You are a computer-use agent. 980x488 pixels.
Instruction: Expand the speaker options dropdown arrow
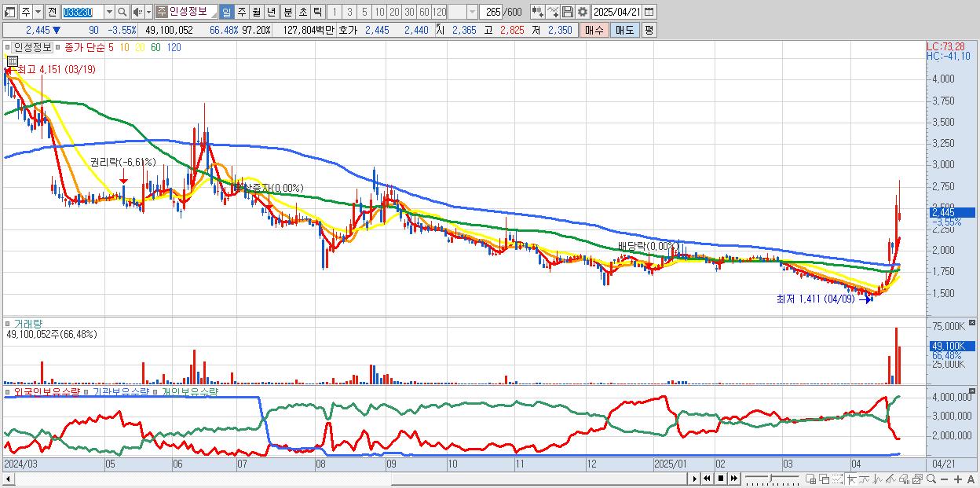[x=148, y=12]
